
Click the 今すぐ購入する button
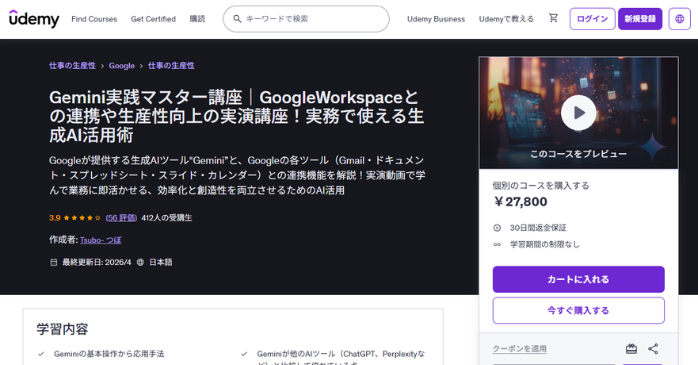coord(578,310)
